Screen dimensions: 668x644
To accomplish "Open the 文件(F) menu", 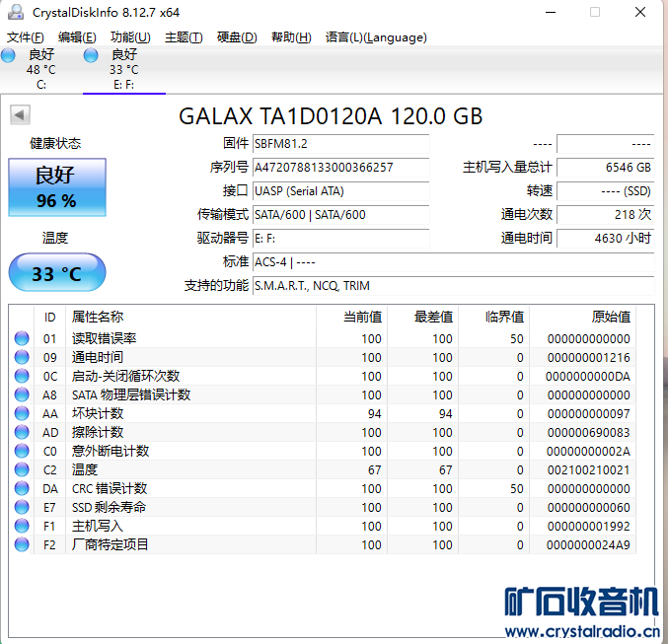I will pyautogui.click(x=25, y=37).
